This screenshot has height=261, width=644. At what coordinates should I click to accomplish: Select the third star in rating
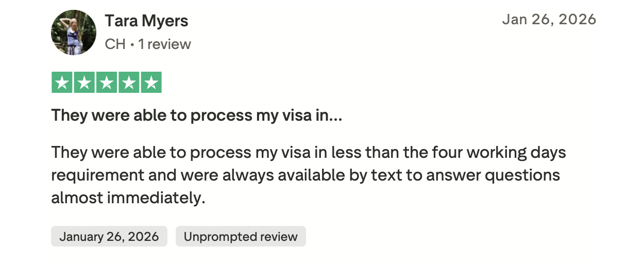coord(107,83)
